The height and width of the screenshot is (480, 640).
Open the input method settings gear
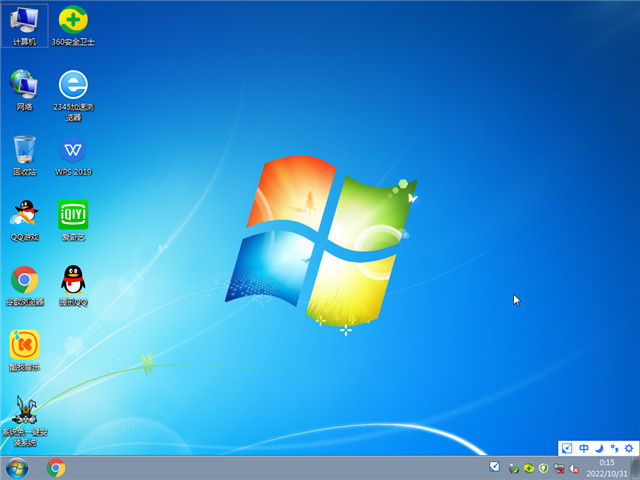627,449
